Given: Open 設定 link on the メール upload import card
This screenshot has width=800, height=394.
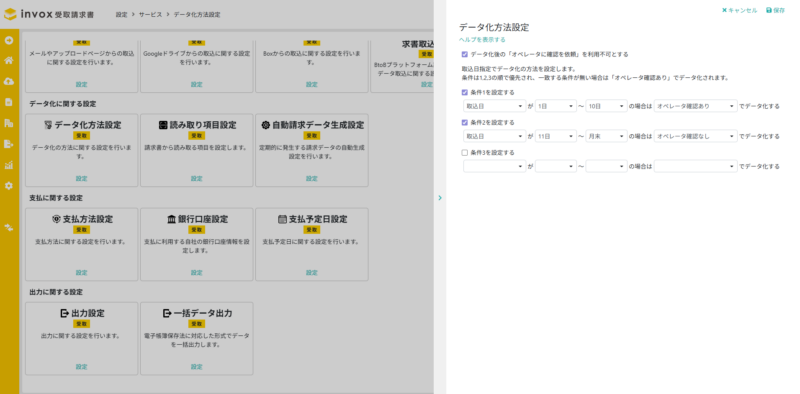Looking at the screenshot, I should pos(82,84).
